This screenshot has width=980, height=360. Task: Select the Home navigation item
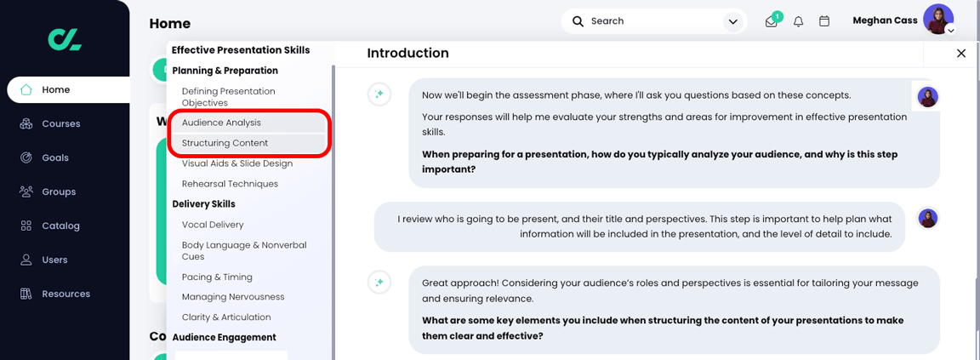(x=55, y=89)
